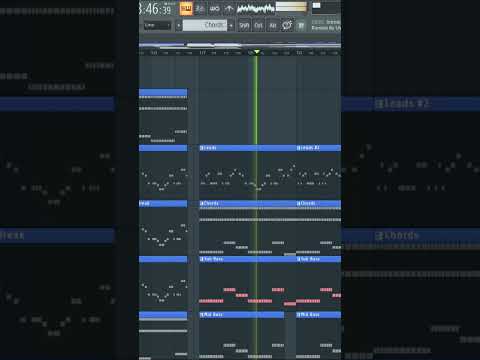Open the Line snap dropdown
480x360 pixels.
(x=157, y=25)
